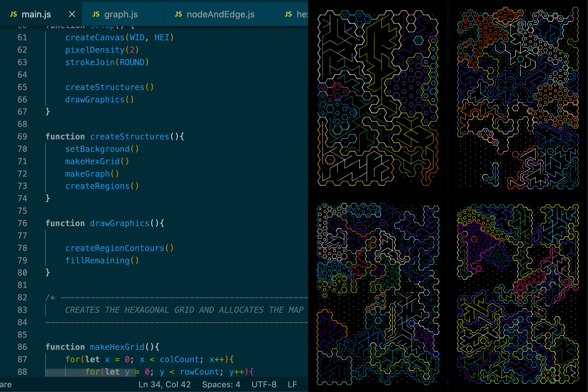Click line number 76 in the gutter

point(22,223)
